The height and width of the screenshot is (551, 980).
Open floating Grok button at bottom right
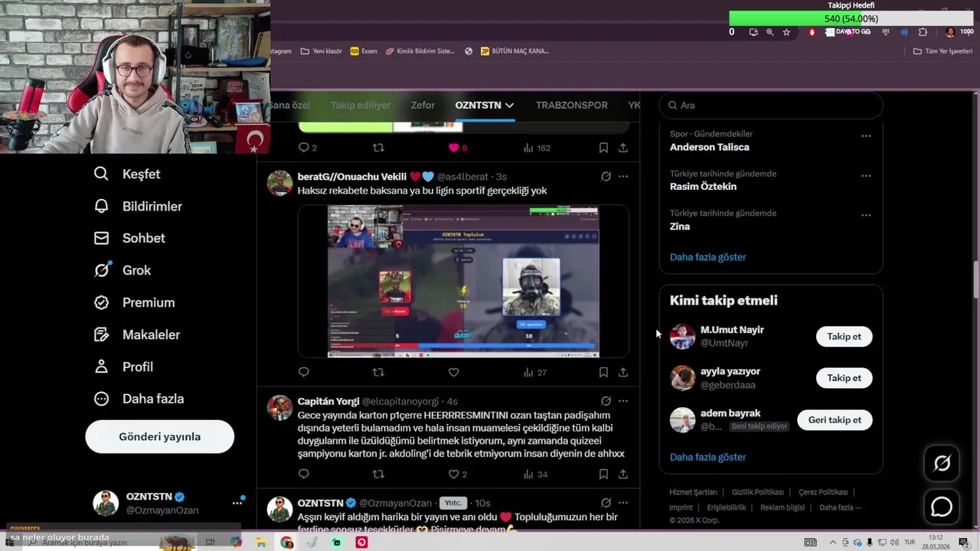click(x=942, y=463)
